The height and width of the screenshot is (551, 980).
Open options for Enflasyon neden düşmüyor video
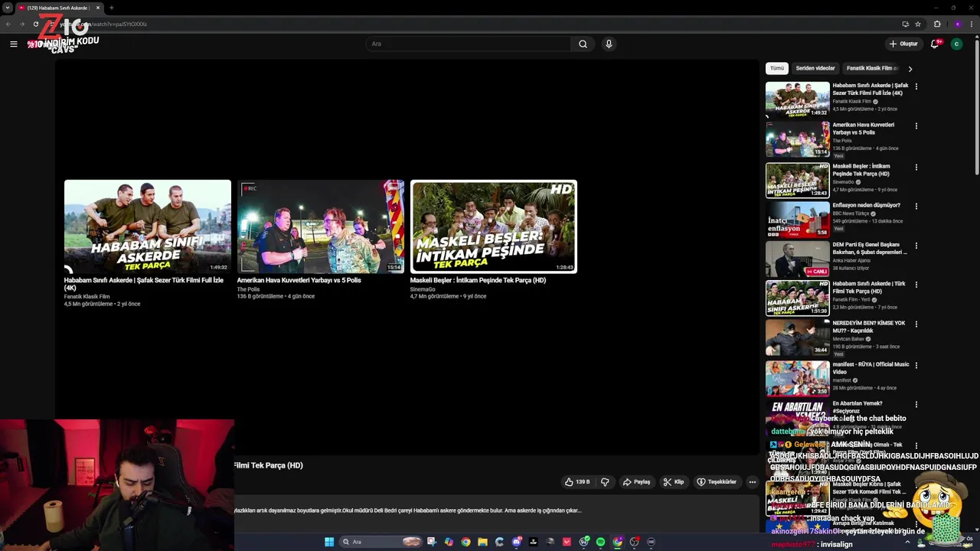[x=916, y=207]
